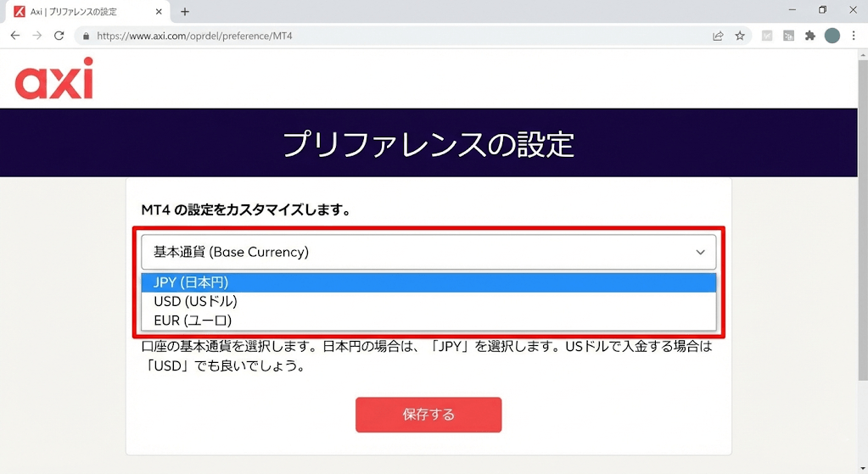Close the Axi preferences tab
The width and height of the screenshot is (868, 474).
pyautogui.click(x=159, y=12)
